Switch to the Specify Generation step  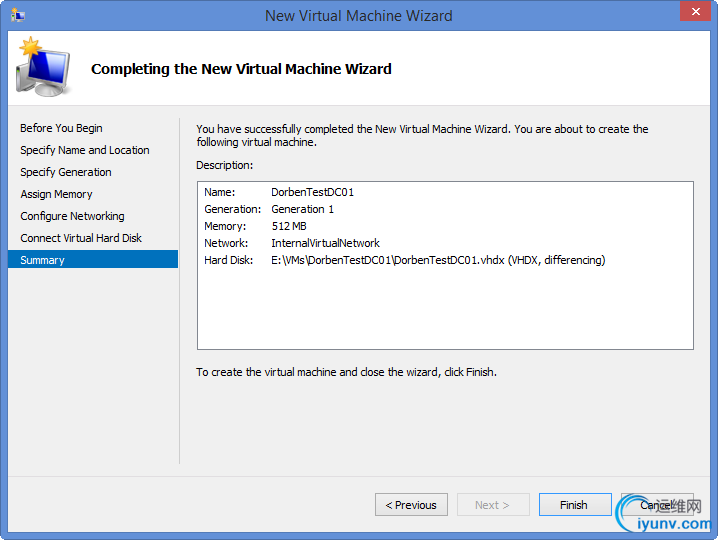[x=66, y=172]
